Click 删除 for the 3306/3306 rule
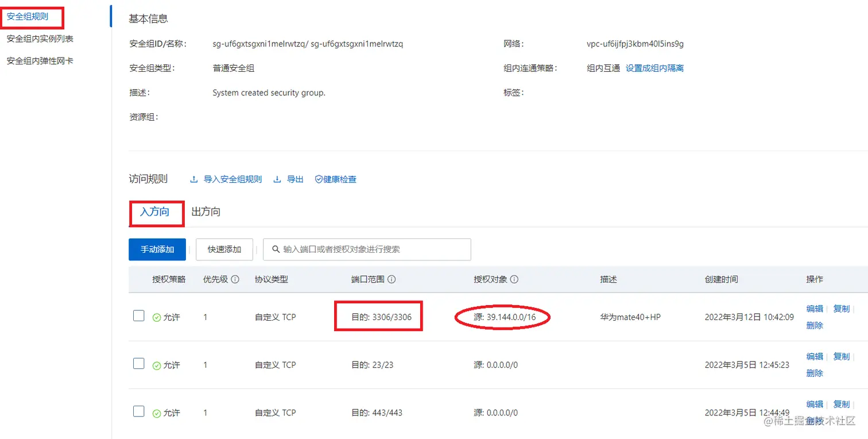The image size is (868, 439). 815,325
